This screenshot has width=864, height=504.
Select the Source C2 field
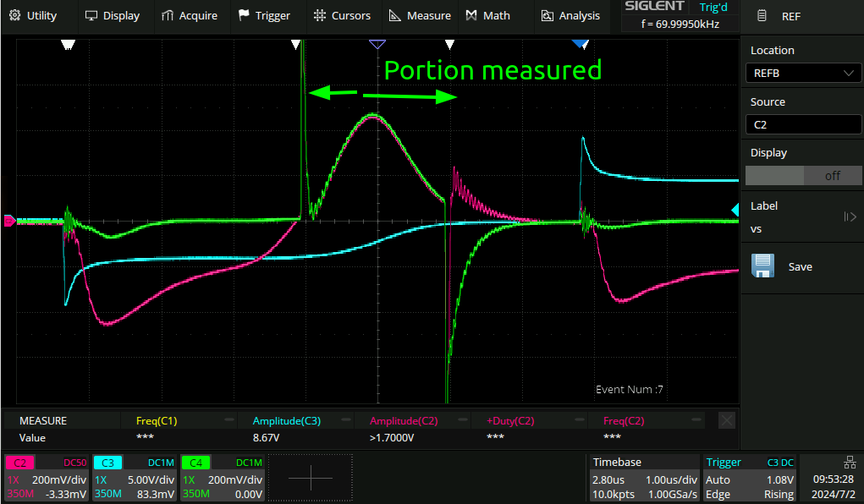[x=802, y=125]
